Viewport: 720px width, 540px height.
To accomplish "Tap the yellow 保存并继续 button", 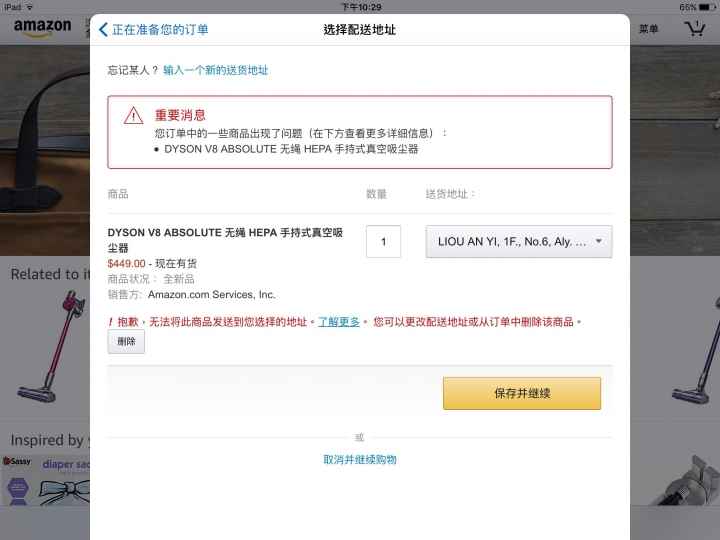I will [522, 394].
